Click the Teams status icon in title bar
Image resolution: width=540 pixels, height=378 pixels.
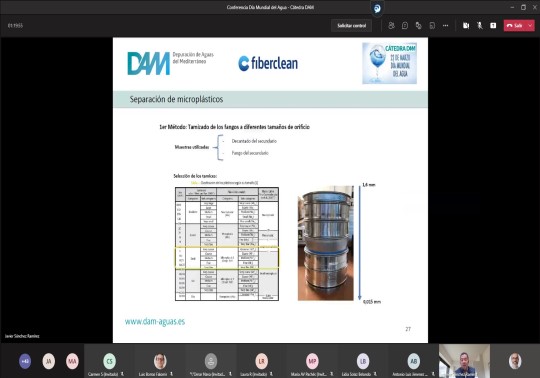377,8
